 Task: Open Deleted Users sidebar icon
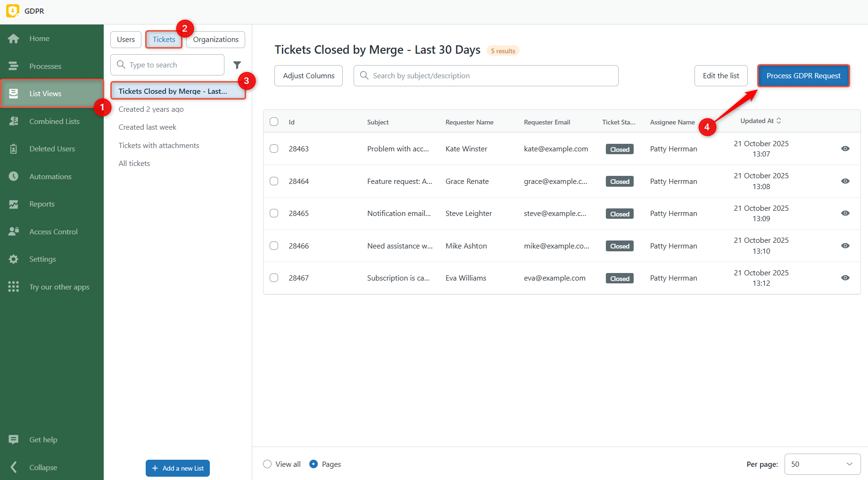pos(14,149)
